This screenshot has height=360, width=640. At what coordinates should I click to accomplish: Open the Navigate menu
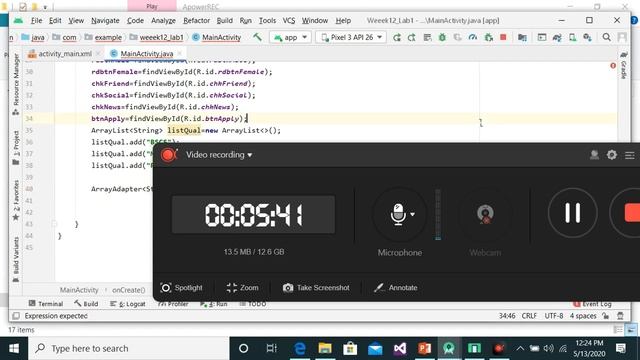click(x=105, y=20)
